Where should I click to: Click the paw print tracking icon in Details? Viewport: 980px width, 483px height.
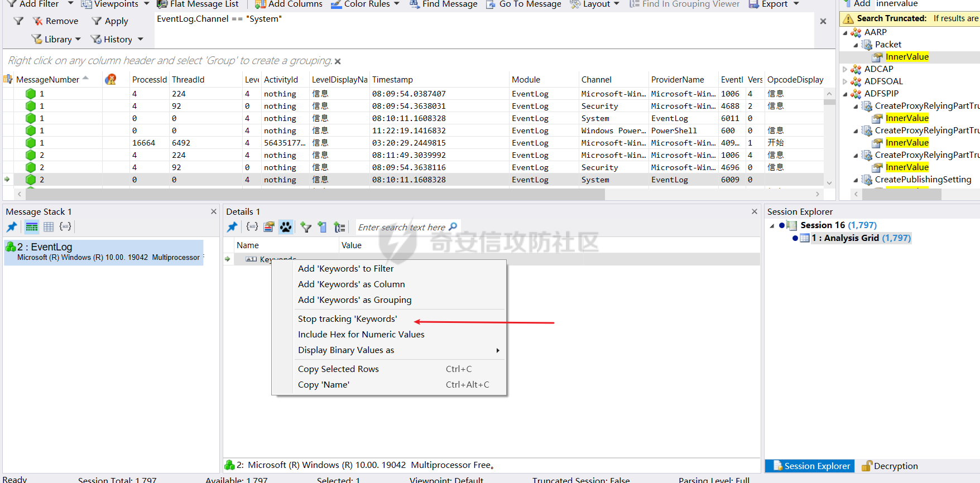(286, 227)
